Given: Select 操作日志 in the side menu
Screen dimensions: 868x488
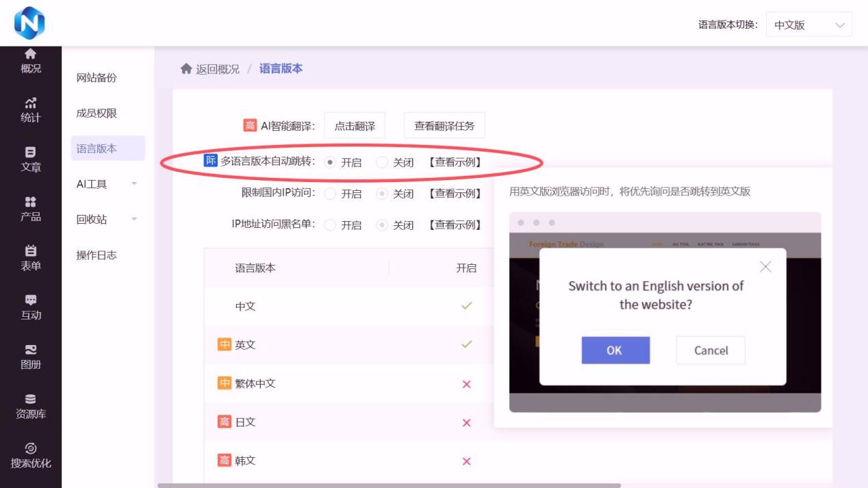Looking at the screenshot, I should click(x=97, y=255).
